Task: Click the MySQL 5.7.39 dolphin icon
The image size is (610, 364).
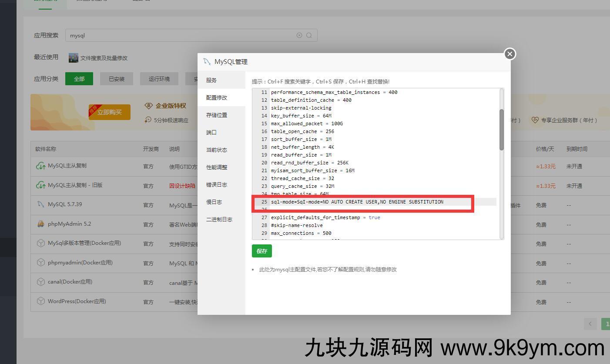Action: point(40,204)
